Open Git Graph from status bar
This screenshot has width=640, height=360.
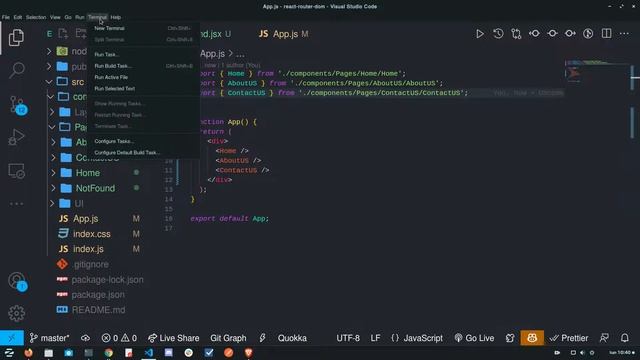pos(228,338)
